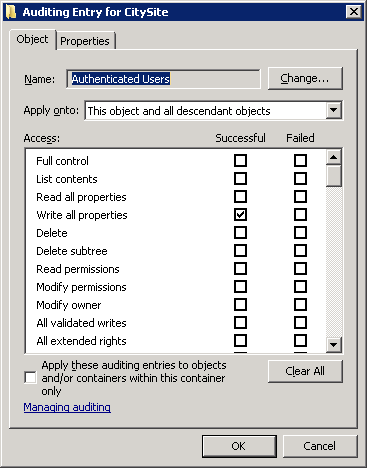
Task: Select the Object tab
Action: click(x=32, y=39)
